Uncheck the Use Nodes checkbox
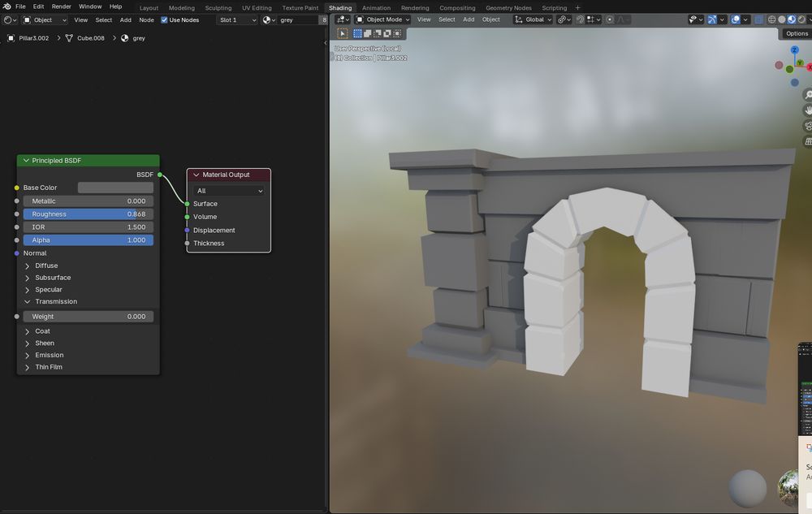Image resolution: width=812 pixels, height=514 pixels. click(164, 19)
